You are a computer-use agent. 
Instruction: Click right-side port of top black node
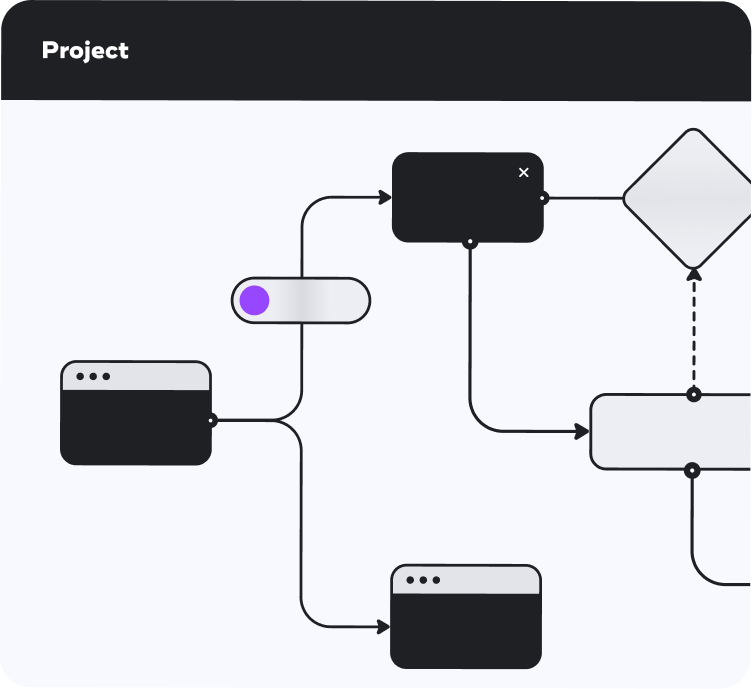[543, 198]
